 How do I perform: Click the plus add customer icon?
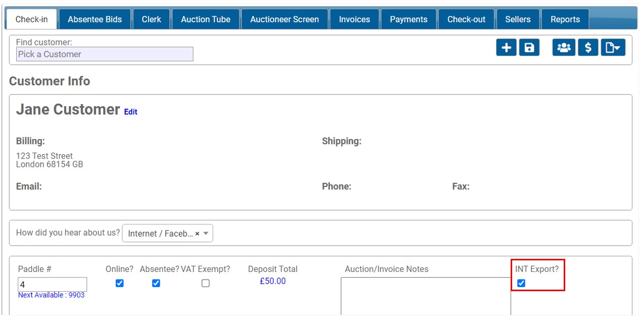(506, 48)
